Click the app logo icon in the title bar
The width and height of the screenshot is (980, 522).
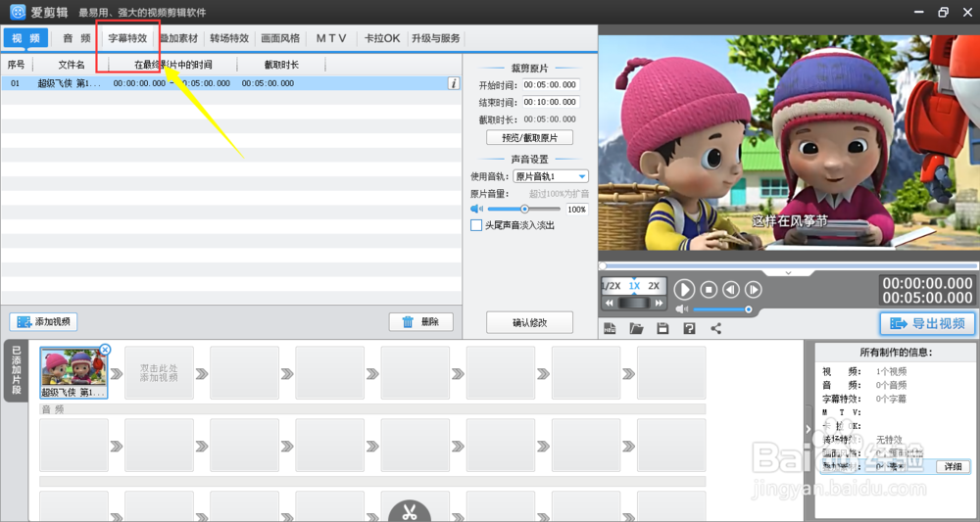[x=18, y=12]
